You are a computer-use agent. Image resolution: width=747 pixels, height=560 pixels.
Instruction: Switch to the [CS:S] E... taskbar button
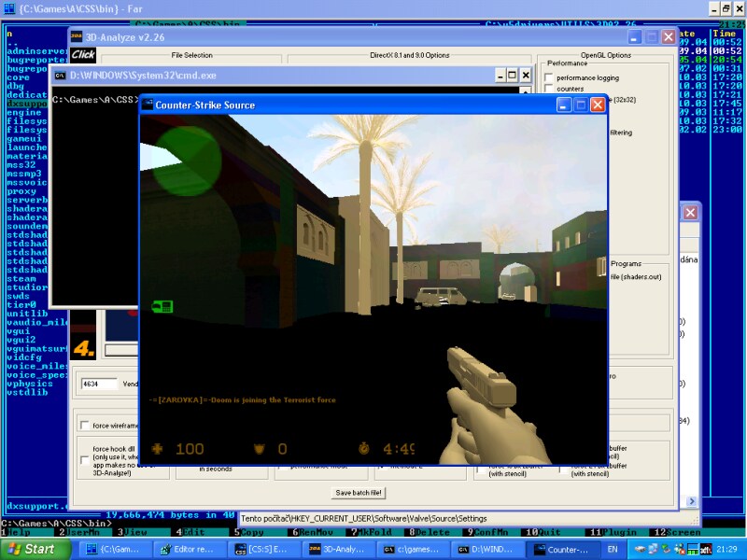coord(263,550)
